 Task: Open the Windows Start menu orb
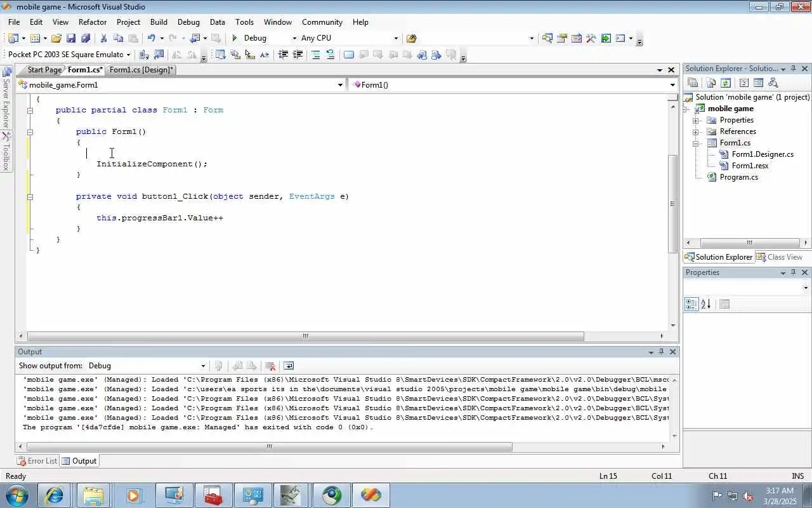(x=17, y=495)
